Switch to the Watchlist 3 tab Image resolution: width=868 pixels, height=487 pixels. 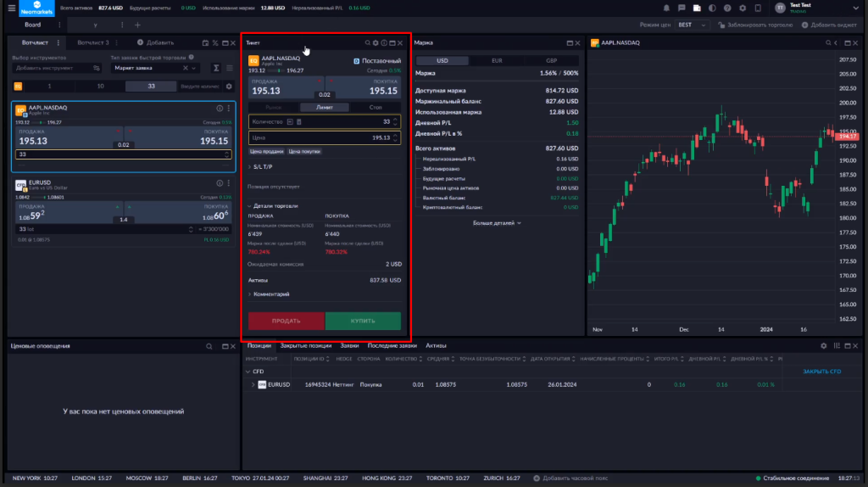point(93,42)
